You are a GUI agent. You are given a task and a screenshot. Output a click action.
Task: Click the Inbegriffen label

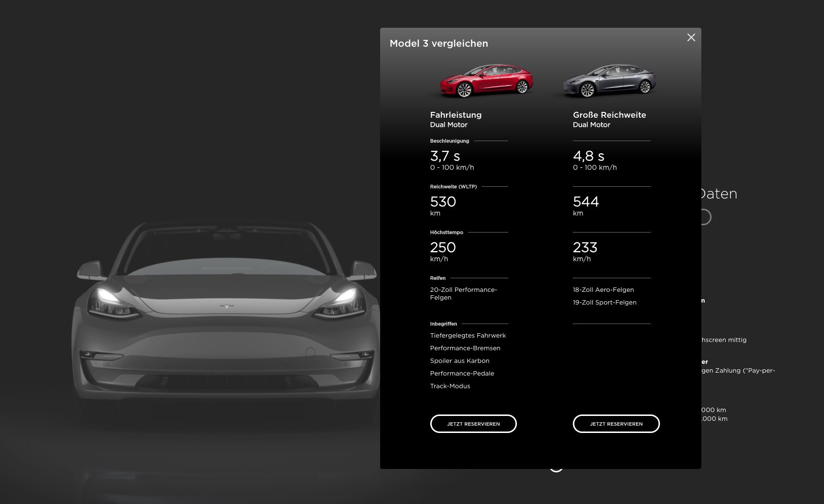point(443,324)
